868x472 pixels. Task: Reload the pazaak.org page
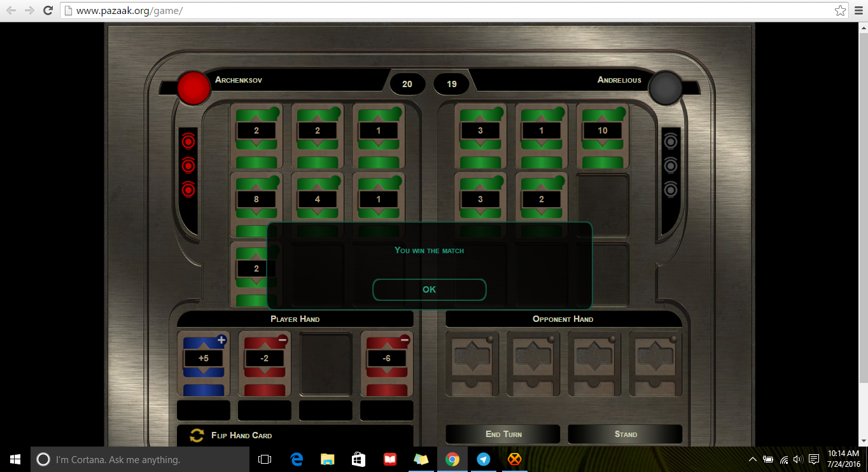(48, 11)
